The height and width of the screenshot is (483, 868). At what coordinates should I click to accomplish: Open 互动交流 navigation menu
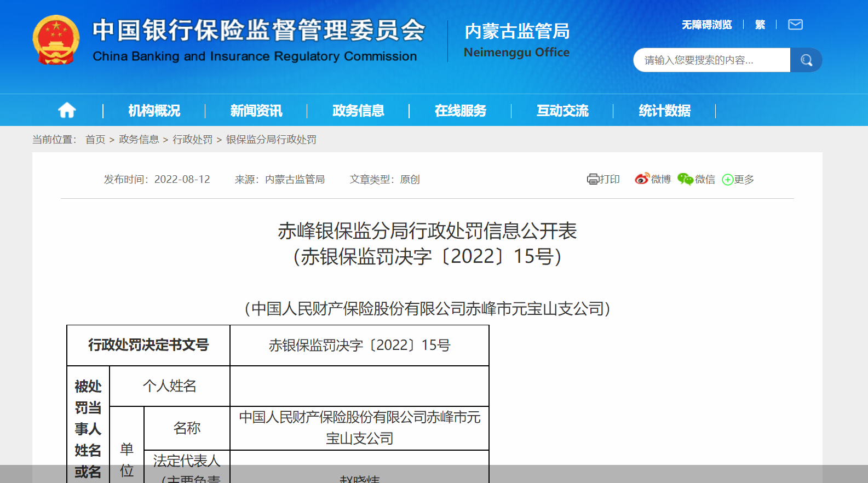[562, 111]
